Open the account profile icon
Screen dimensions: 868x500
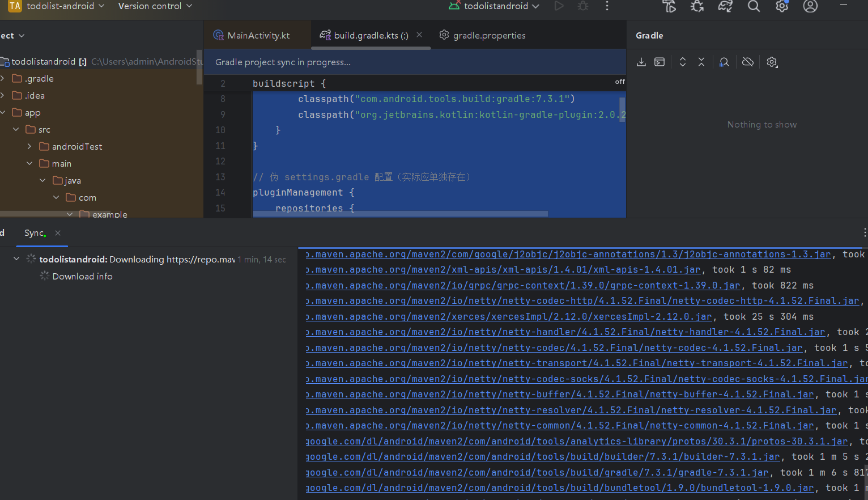pyautogui.click(x=810, y=7)
